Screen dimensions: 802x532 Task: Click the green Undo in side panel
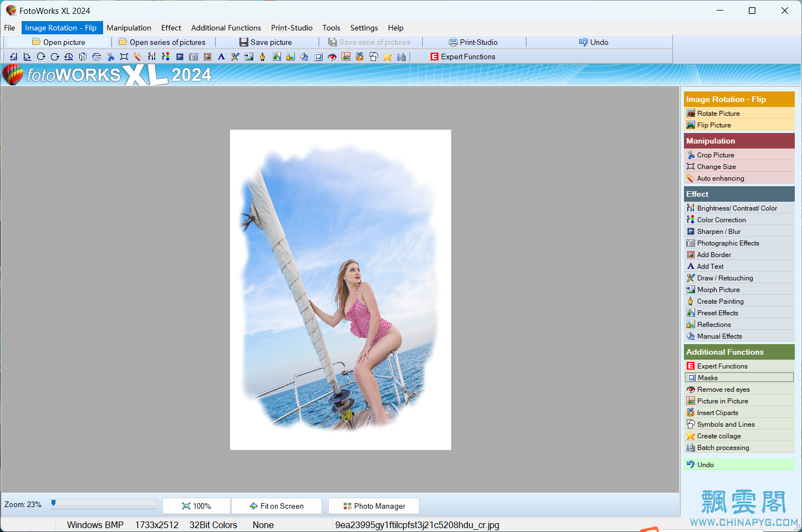pos(739,464)
